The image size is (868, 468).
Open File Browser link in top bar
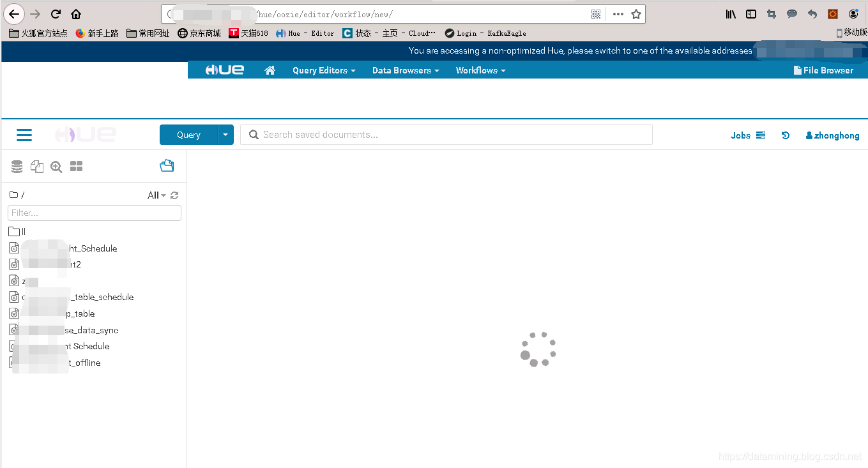tap(823, 70)
